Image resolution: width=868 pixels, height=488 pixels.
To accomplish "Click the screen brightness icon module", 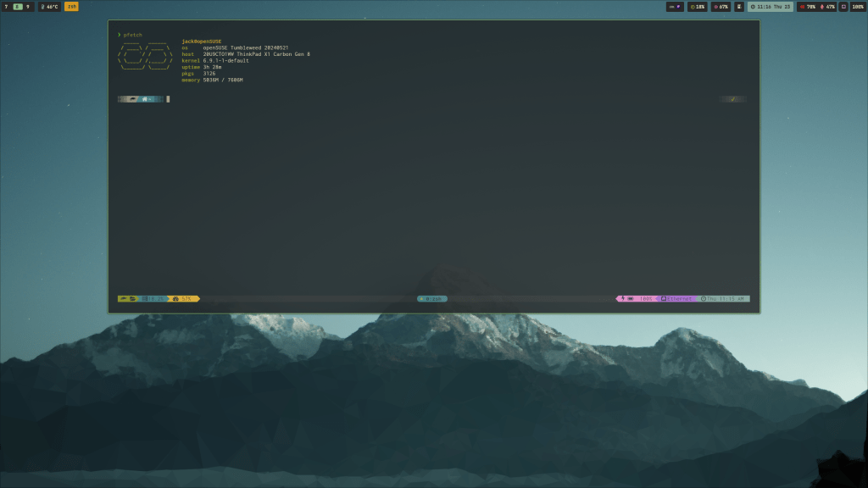I will point(843,7).
